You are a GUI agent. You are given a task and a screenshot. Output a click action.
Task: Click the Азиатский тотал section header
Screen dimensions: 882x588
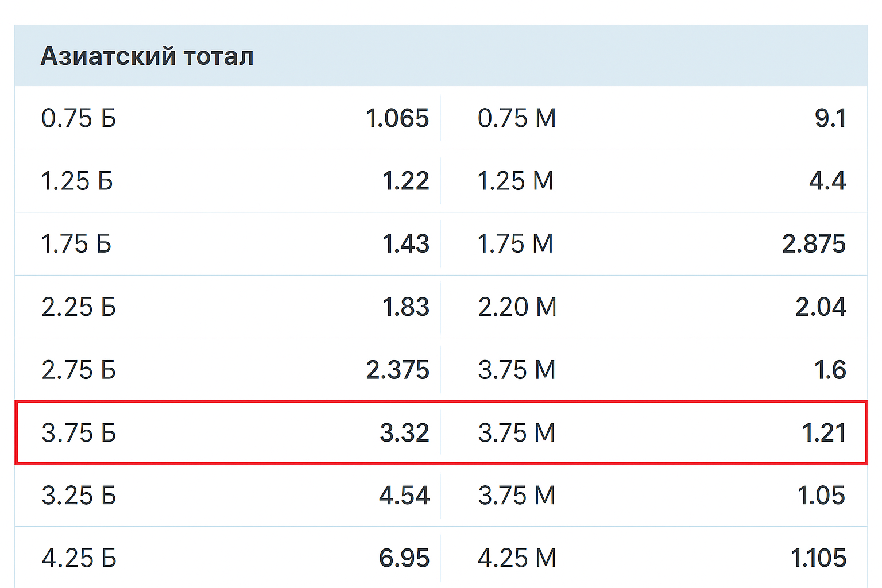(148, 56)
